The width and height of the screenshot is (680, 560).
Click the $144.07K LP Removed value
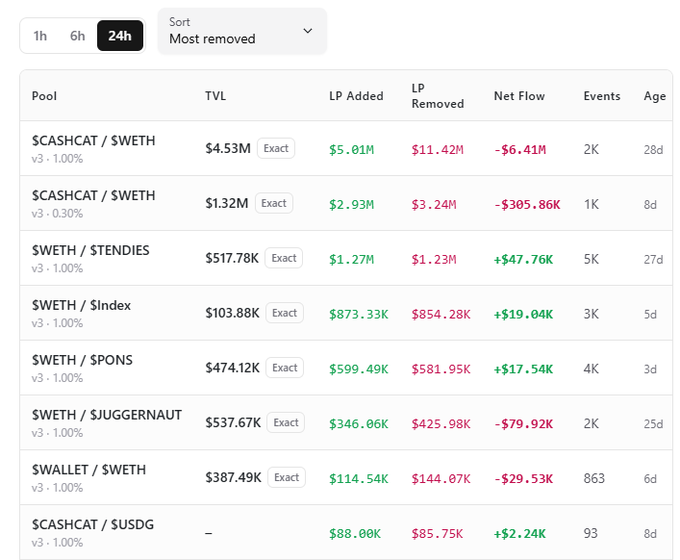(x=441, y=479)
